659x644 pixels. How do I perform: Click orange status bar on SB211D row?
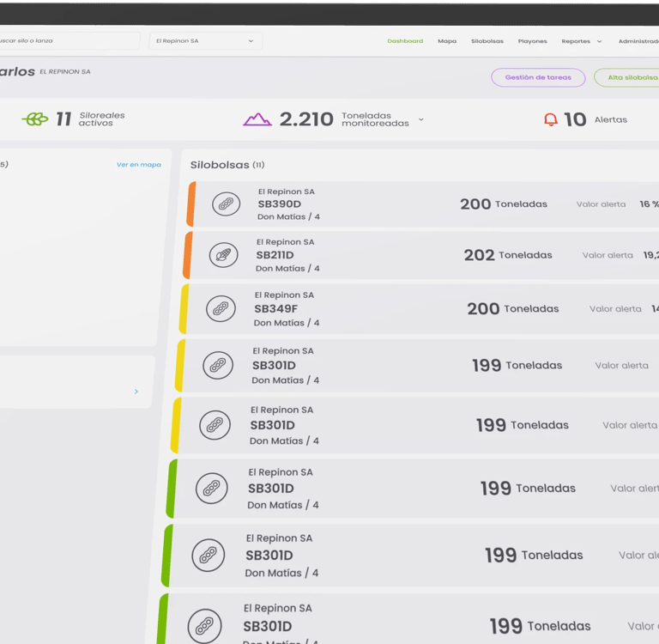point(188,255)
